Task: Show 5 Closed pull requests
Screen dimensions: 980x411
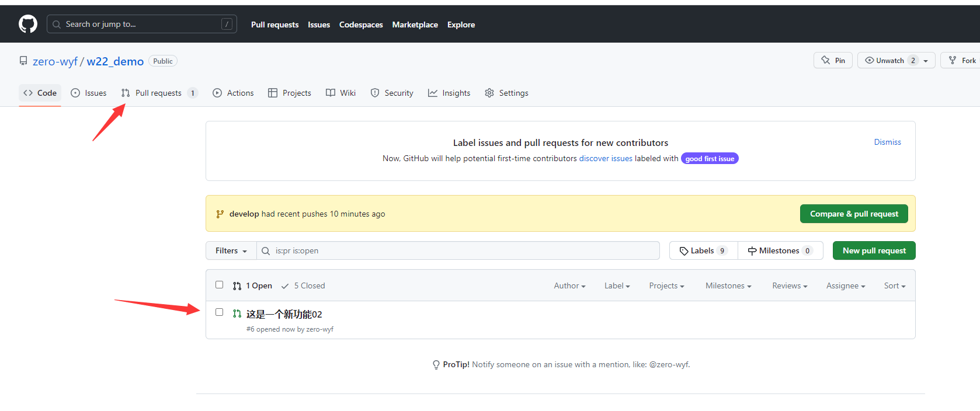Action: pyautogui.click(x=303, y=285)
